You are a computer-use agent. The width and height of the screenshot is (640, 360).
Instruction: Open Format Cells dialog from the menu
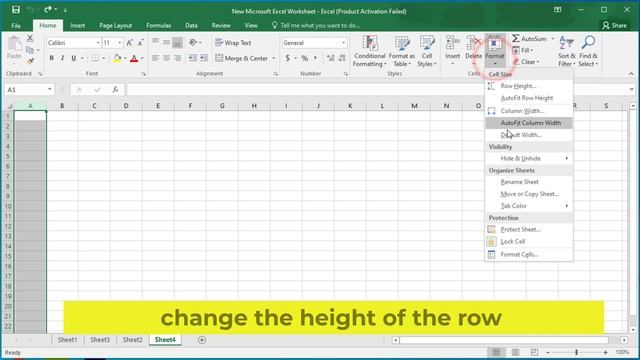(x=529, y=254)
